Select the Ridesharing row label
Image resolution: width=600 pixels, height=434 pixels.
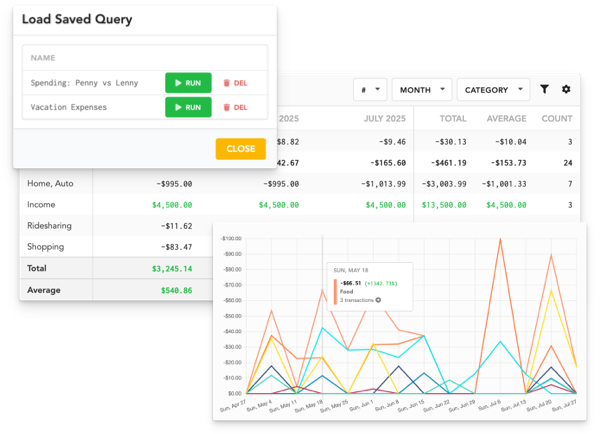pos(49,225)
